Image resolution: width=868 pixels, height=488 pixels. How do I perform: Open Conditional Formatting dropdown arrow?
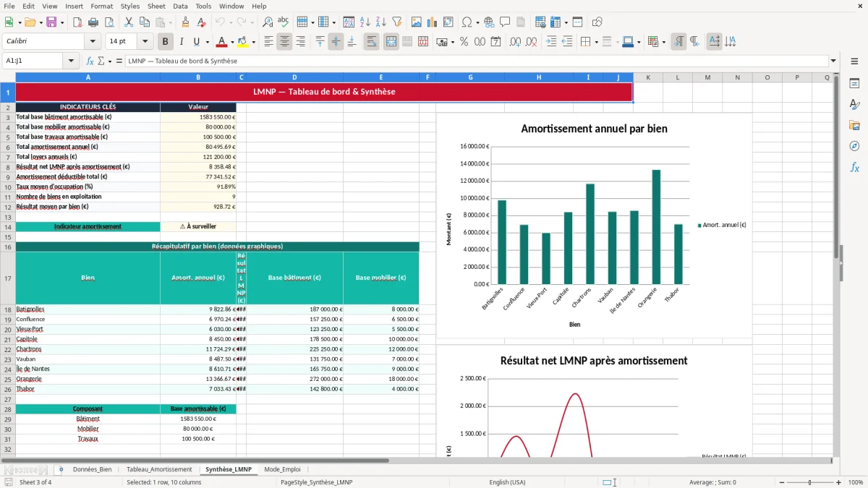(x=663, y=43)
